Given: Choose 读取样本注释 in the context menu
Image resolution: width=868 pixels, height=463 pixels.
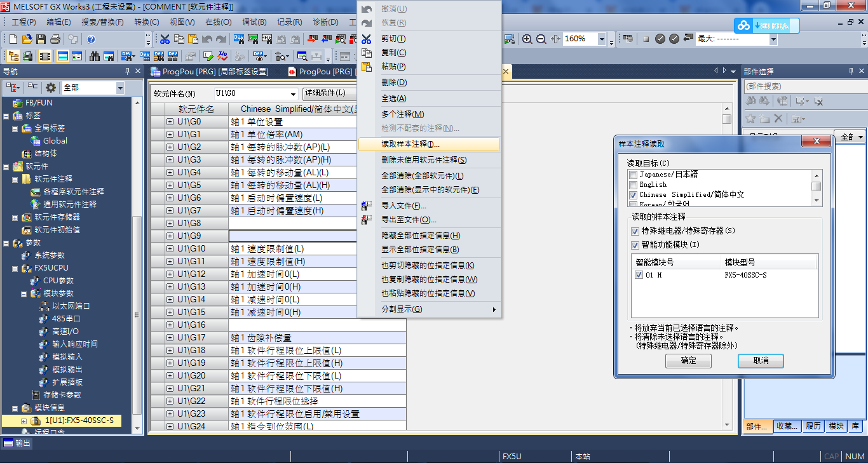Looking at the screenshot, I should (410, 145).
